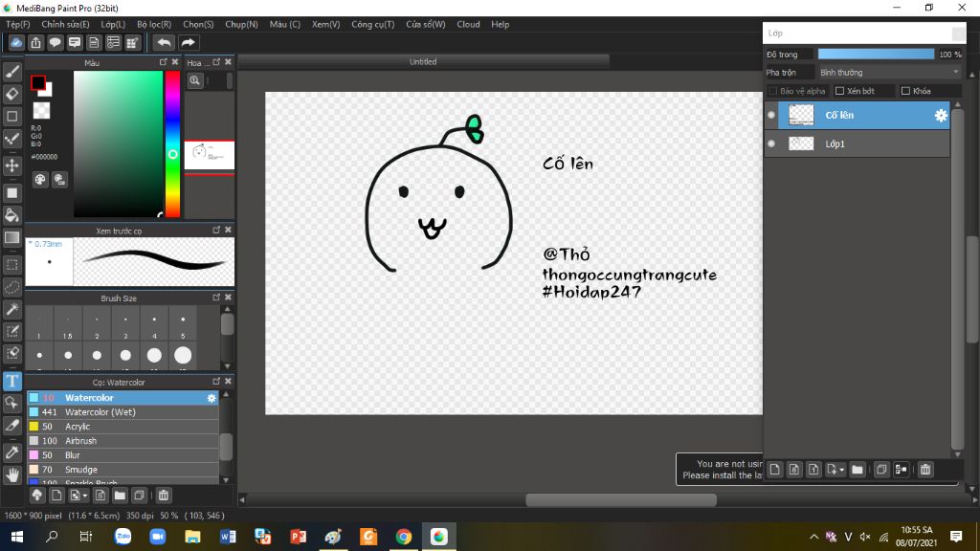The image size is (980, 551).
Task: Click the navigator canvas thumbnail
Action: [x=210, y=154]
